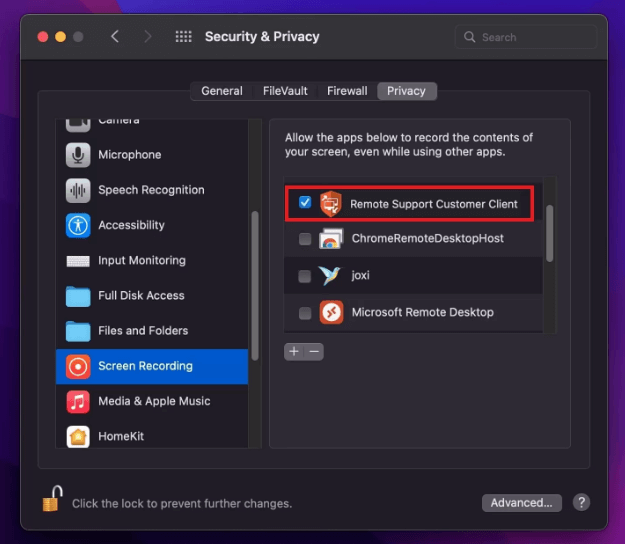Tick the joxi checkbox
625x544 pixels.
(305, 276)
